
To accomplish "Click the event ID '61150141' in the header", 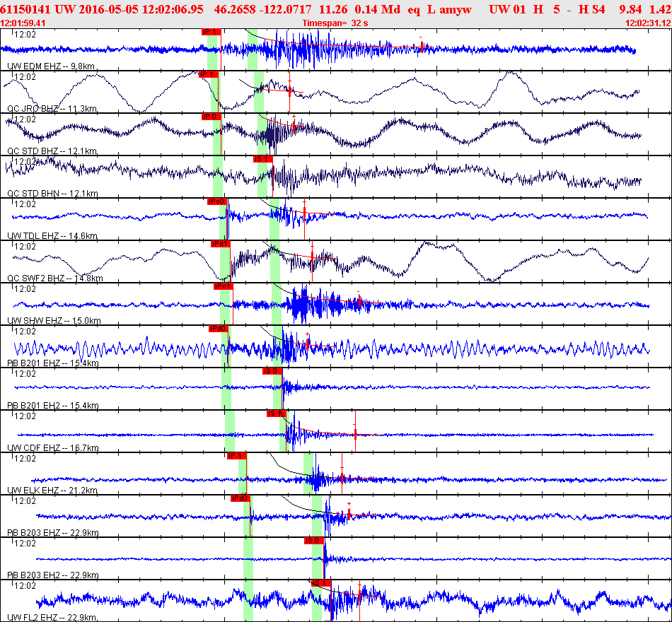I will (25, 9).
